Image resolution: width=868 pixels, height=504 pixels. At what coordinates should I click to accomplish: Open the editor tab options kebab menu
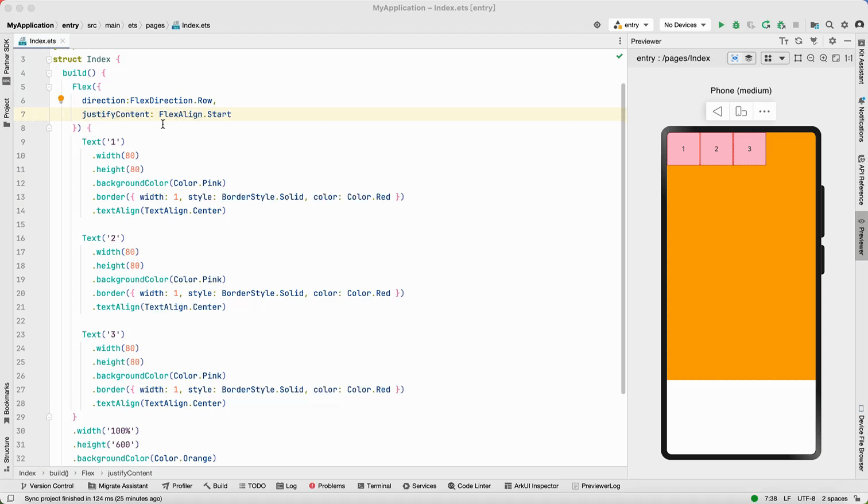pyautogui.click(x=620, y=41)
